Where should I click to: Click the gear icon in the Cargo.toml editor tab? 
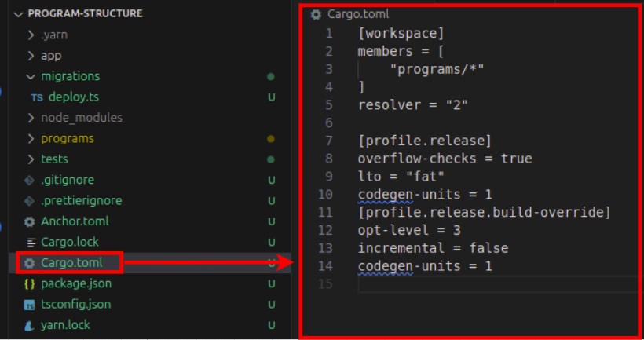(316, 15)
